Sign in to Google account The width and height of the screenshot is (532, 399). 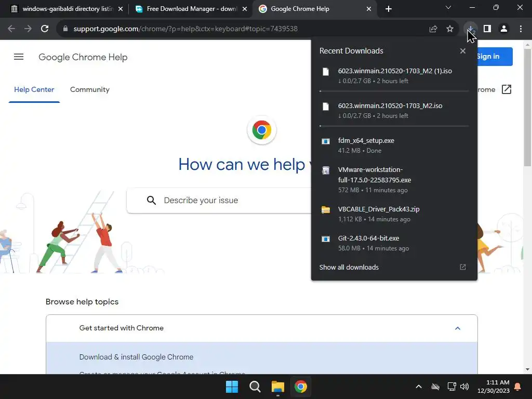(495, 56)
